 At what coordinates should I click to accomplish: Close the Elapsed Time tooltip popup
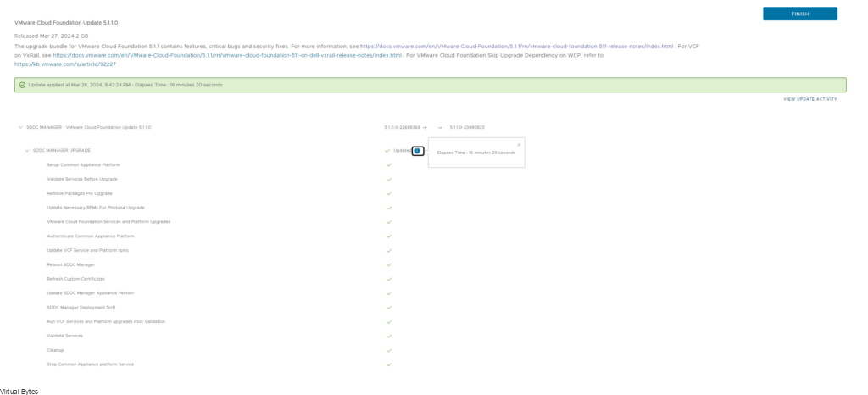(519, 144)
